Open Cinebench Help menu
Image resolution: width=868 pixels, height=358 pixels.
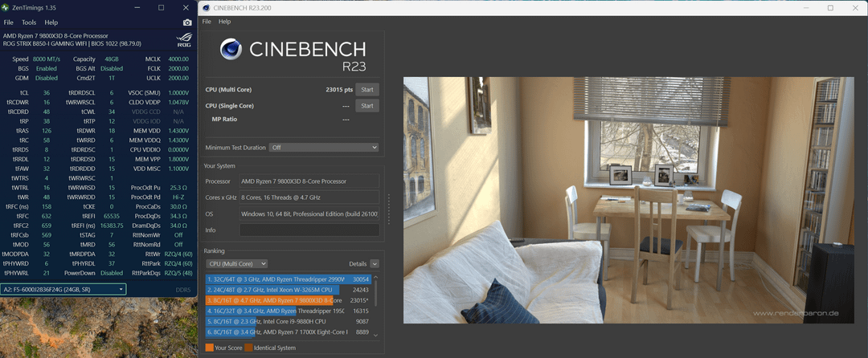click(x=224, y=22)
